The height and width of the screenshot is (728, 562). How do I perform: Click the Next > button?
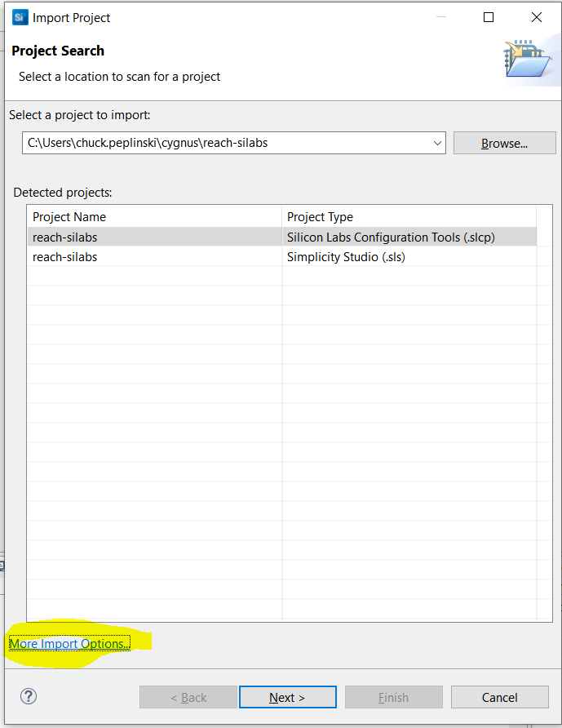[288, 697]
